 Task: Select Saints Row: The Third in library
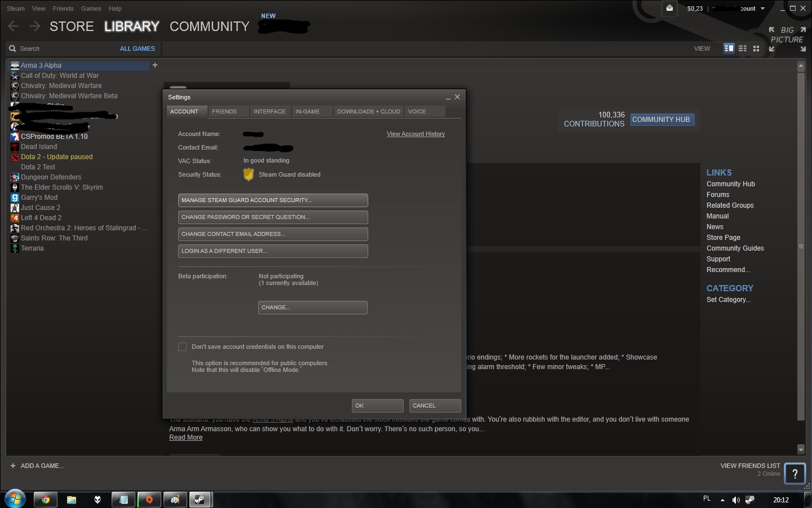[54, 238]
